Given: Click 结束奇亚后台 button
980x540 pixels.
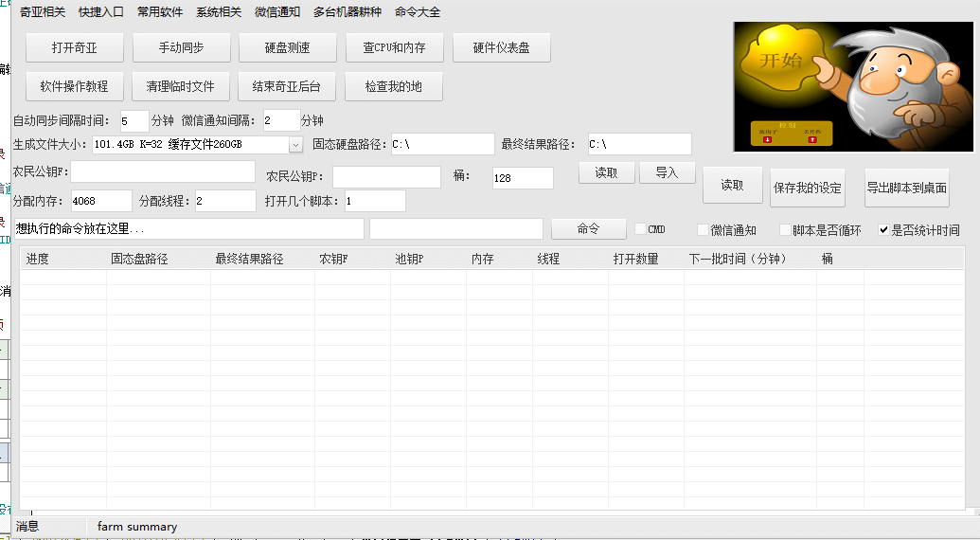Looking at the screenshot, I should coord(287,86).
